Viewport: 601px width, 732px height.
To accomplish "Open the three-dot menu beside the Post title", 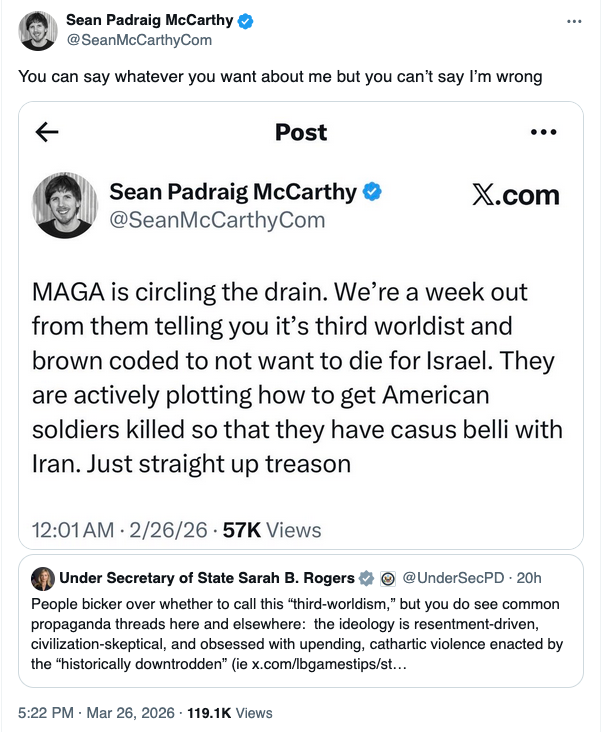I will coord(543,132).
